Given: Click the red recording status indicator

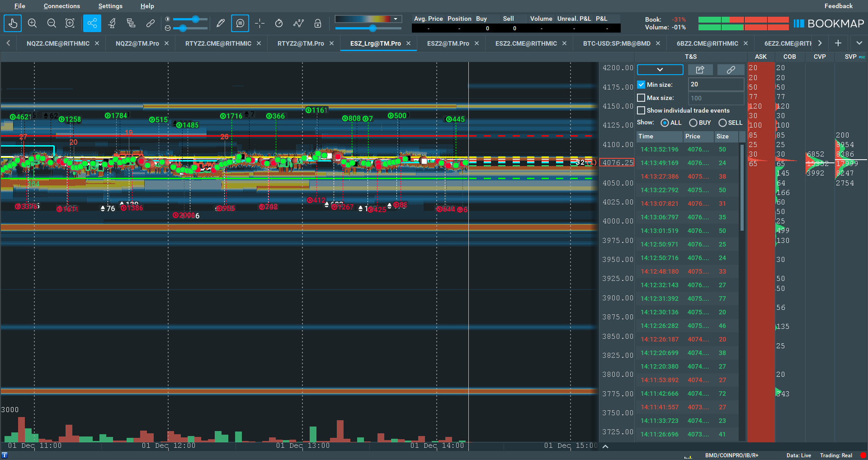Looking at the screenshot, I should 863,455.
